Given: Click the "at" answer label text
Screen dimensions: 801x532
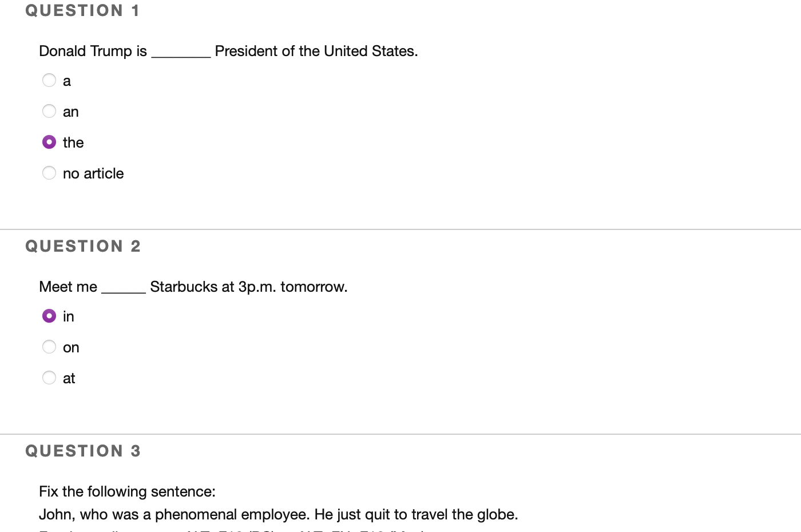Looking at the screenshot, I should [69, 378].
